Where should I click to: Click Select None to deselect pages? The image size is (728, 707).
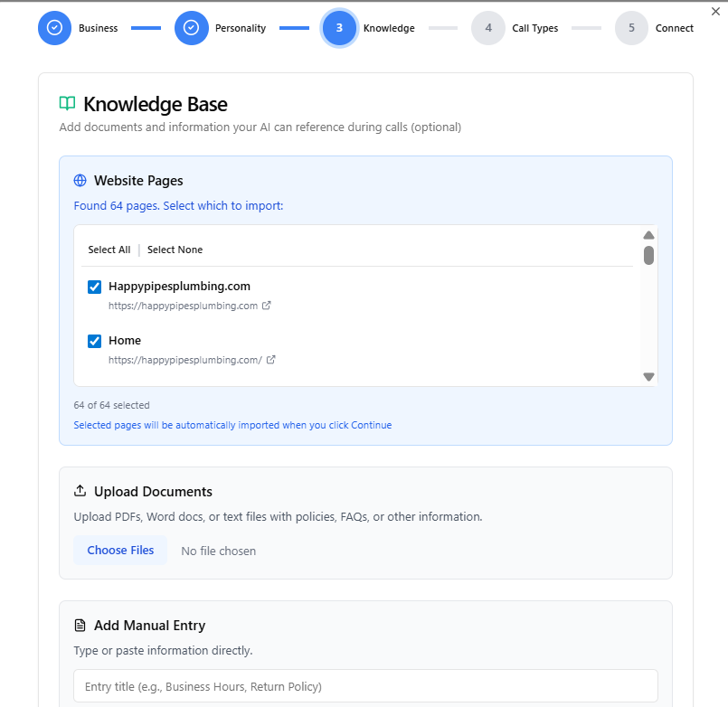pyautogui.click(x=175, y=250)
